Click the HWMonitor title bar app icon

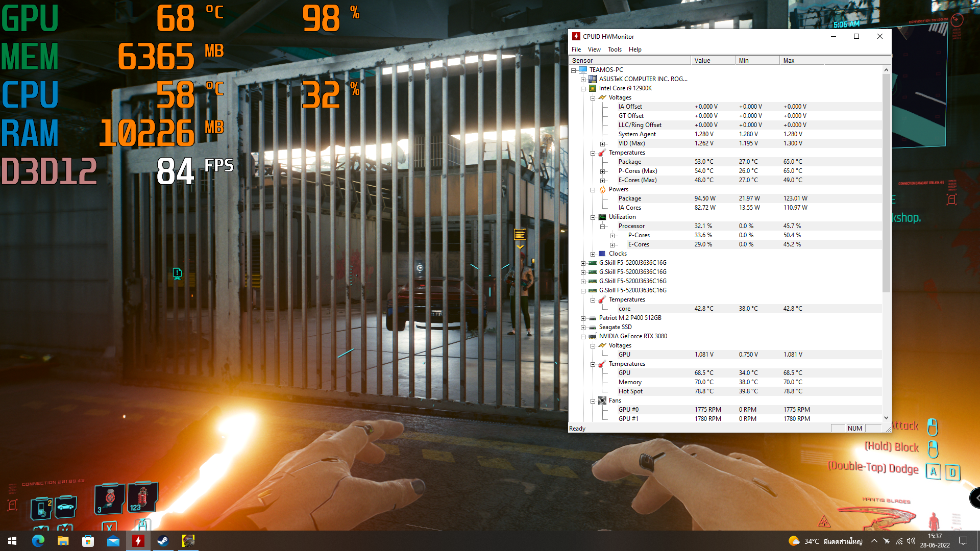(576, 36)
